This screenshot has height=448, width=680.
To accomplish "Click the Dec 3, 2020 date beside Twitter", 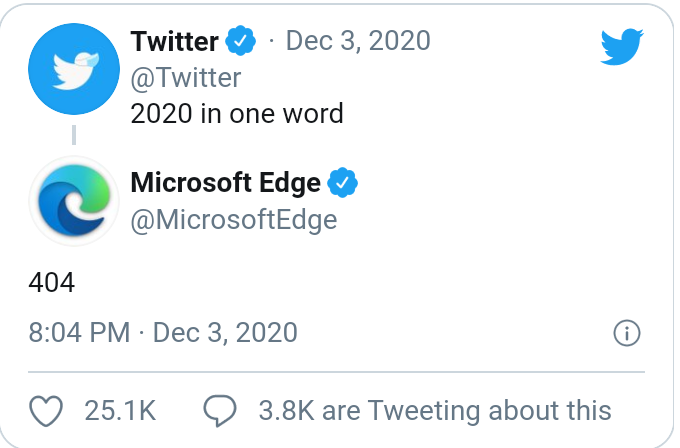I will click(358, 41).
